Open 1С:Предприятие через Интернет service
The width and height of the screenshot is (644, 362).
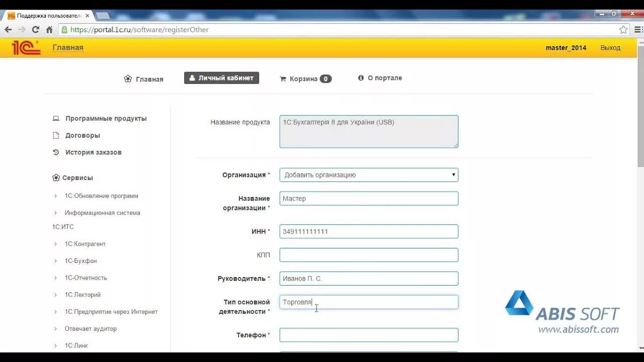pyautogui.click(x=111, y=312)
